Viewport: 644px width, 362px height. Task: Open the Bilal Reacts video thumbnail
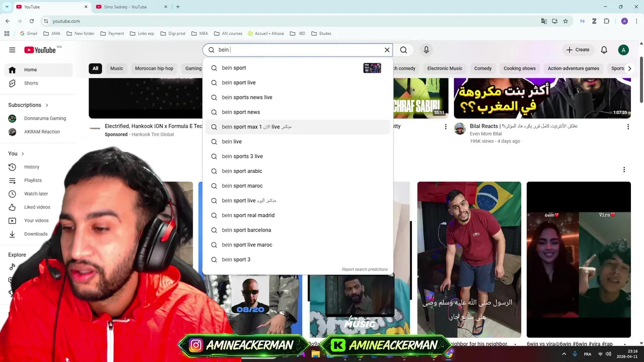coord(542,98)
